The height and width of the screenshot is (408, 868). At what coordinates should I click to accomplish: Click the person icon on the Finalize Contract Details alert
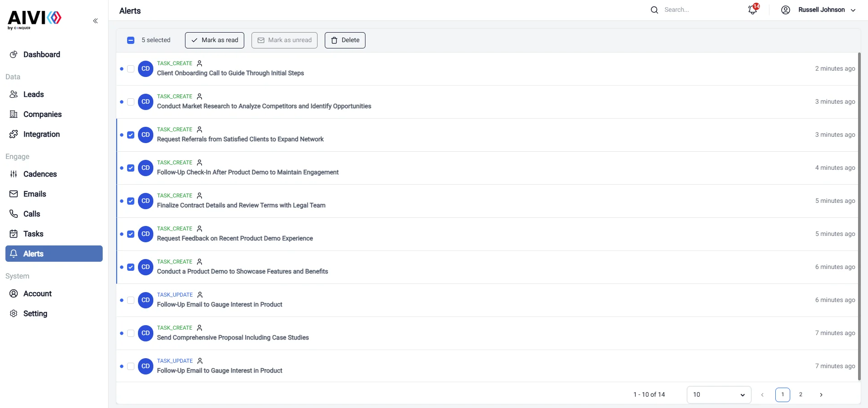[x=199, y=196]
